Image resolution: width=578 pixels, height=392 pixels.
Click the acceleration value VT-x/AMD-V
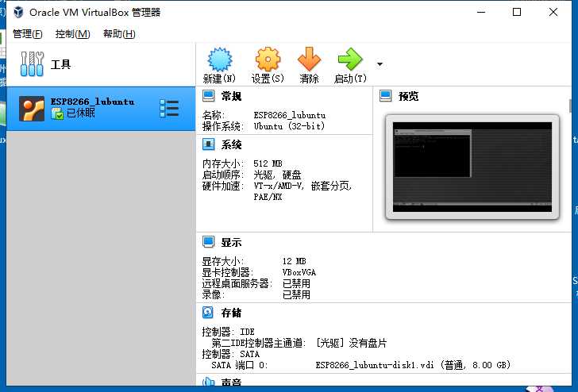pos(279,186)
